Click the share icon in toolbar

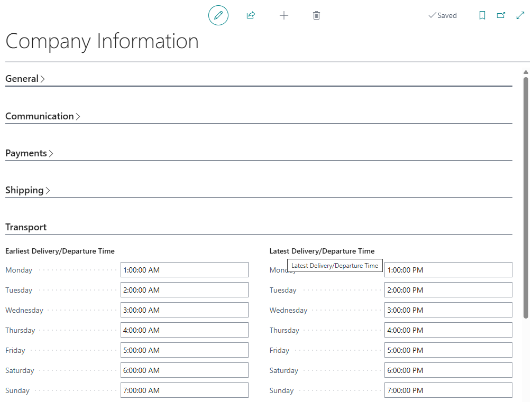pos(251,15)
